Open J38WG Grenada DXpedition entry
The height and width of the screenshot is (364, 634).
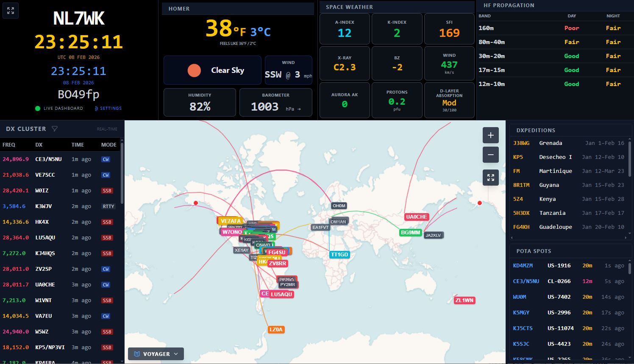pyautogui.click(x=568, y=143)
